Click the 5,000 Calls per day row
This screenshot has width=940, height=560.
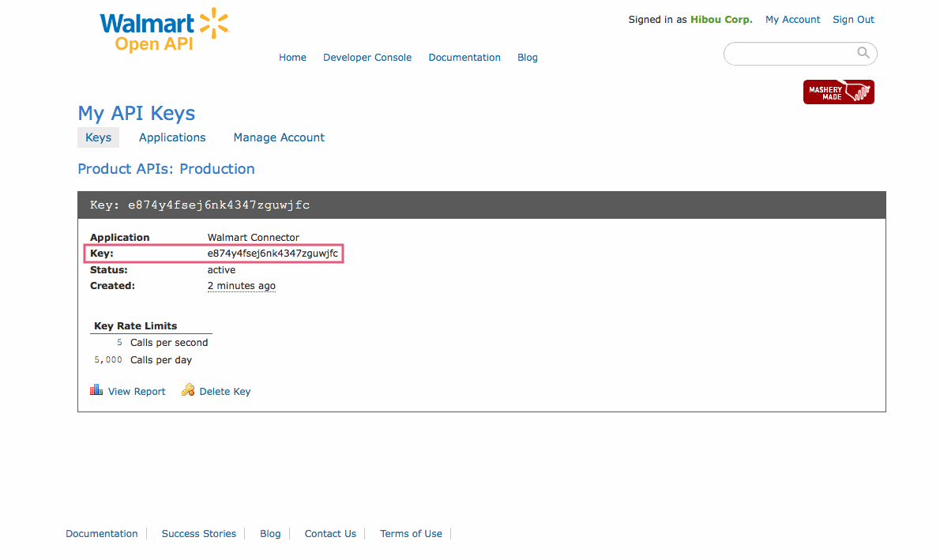[143, 359]
